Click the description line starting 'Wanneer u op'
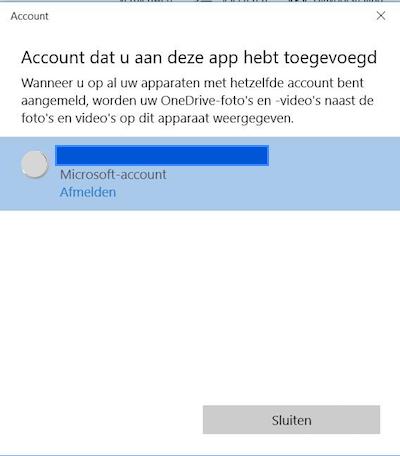400x456 pixels. coord(192,83)
